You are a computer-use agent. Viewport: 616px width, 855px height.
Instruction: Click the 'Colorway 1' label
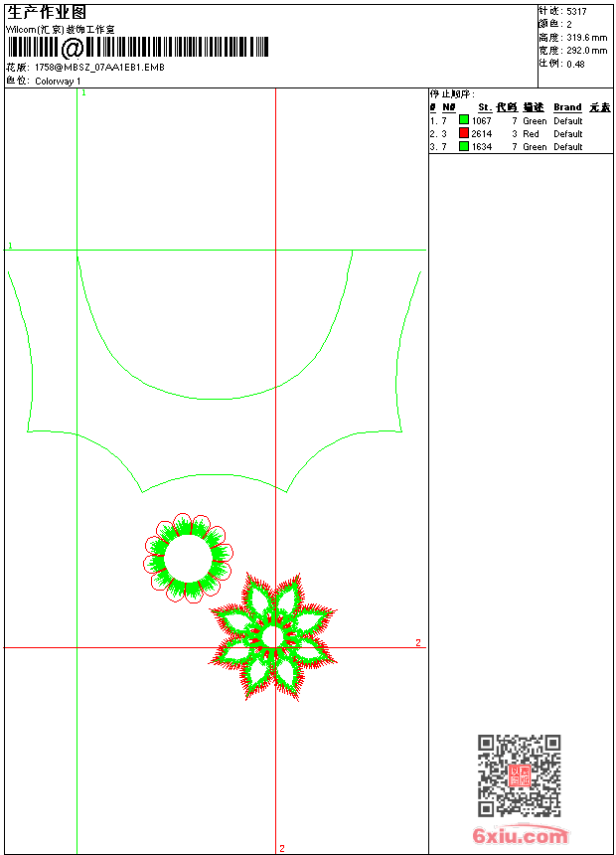pos(58,82)
